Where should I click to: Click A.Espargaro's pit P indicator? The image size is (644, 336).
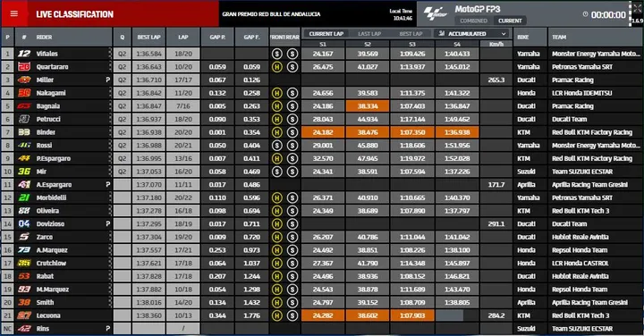pyautogui.click(x=107, y=185)
